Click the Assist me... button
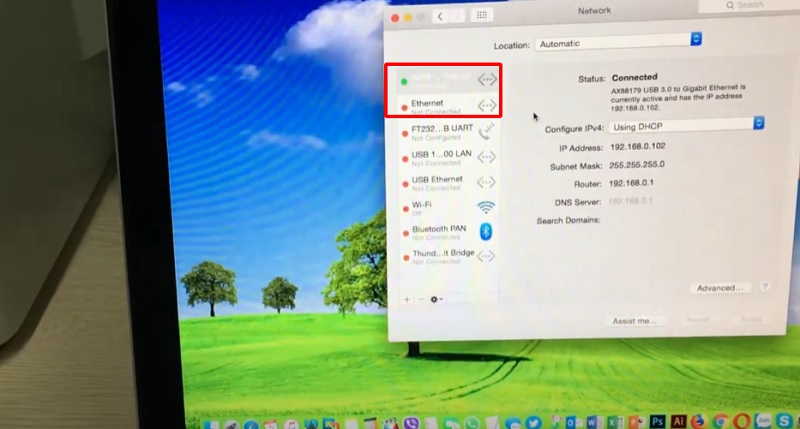This screenshot has width=800, height=429. point(634,321)
